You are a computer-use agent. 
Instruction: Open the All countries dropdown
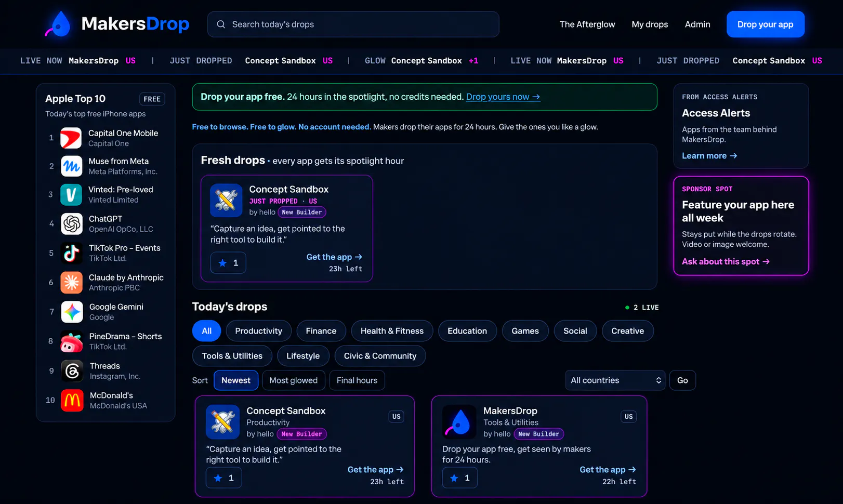pyautogui.click(x=615, y=380)
